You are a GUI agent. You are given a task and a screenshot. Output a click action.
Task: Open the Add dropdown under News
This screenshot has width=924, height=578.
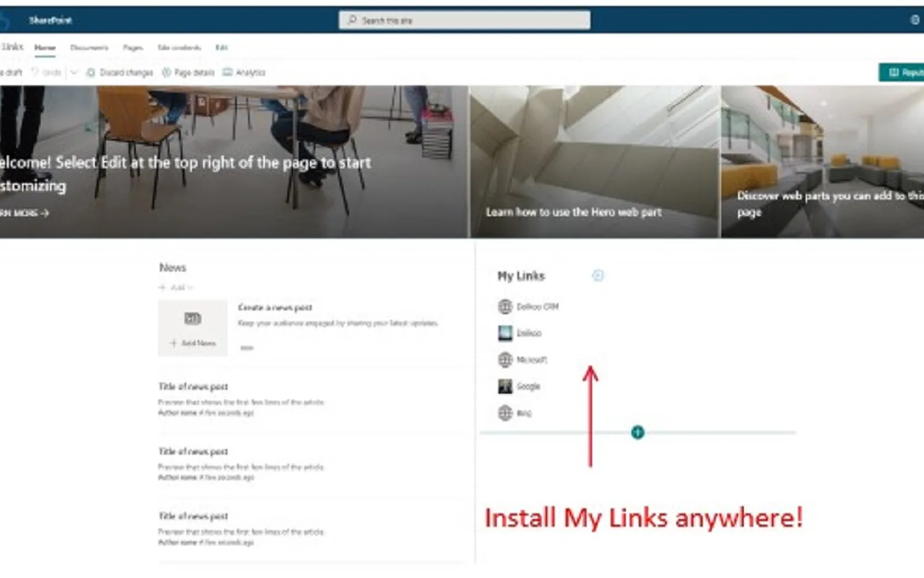(176, 287)
